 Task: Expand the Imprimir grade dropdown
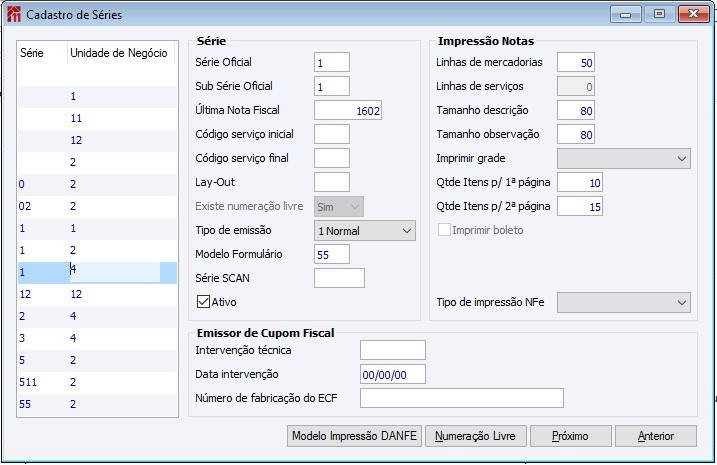tap(623, 158)
